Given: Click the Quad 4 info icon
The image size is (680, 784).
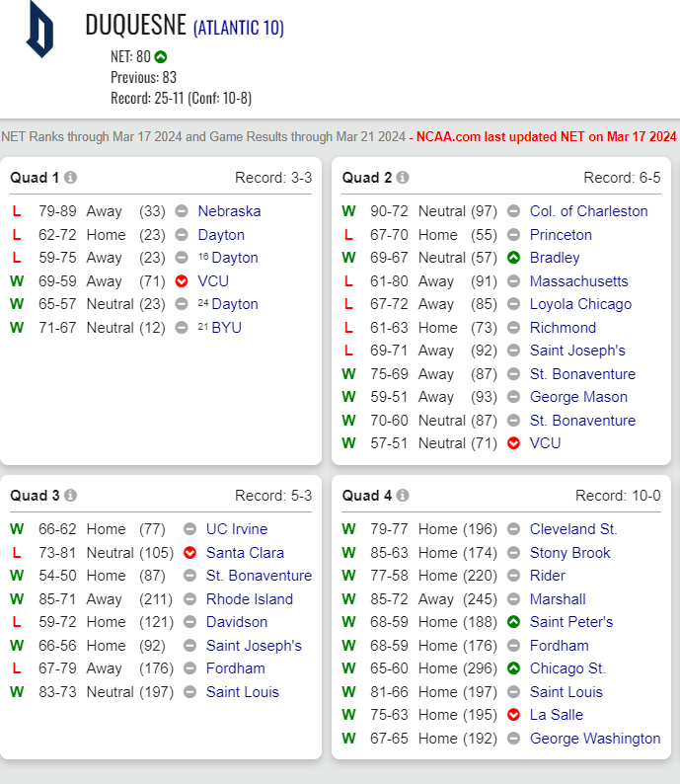Looking at the screenshot, I should click(x=403, y=496).
